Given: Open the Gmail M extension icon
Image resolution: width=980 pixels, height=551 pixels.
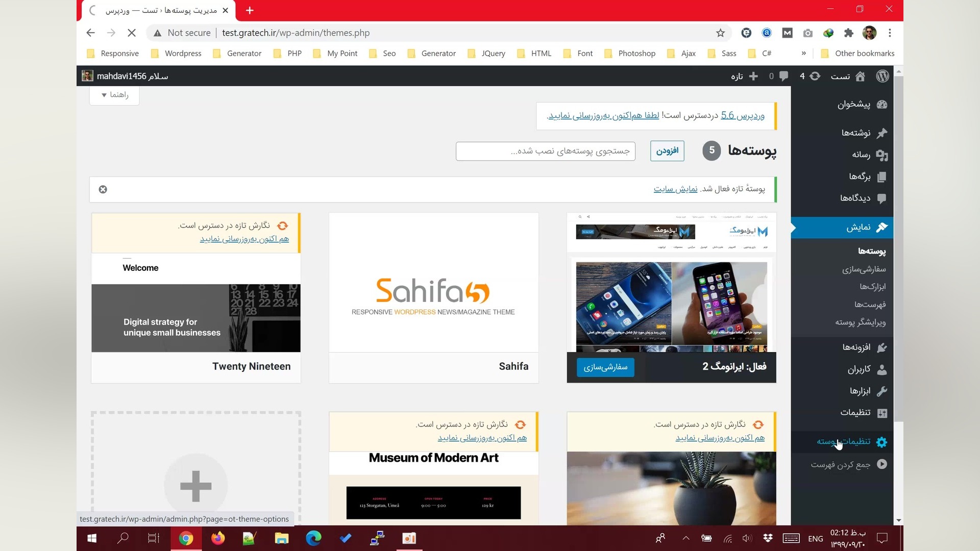Looking at the screenshot, I should [787, 33].
